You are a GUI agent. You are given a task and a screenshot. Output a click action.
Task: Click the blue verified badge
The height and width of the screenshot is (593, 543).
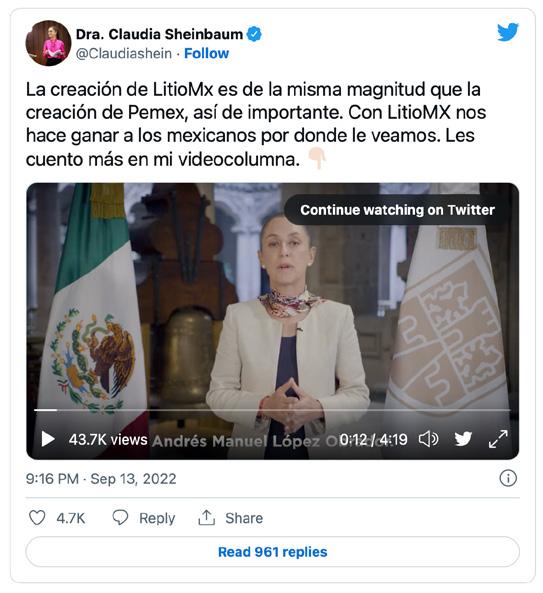click(254, 34)
